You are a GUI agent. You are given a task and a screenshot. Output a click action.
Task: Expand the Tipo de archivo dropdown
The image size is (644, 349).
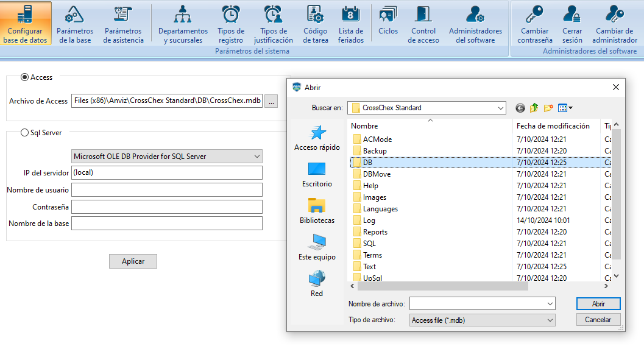point(550,320)
